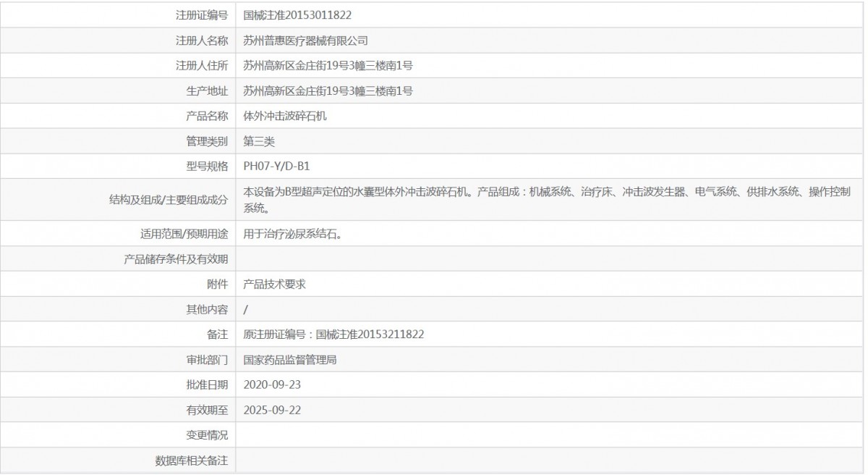The height and width of the screenshot is (475, 868).
Task: Click the label 注册人名称
Action: pos(202,41)
